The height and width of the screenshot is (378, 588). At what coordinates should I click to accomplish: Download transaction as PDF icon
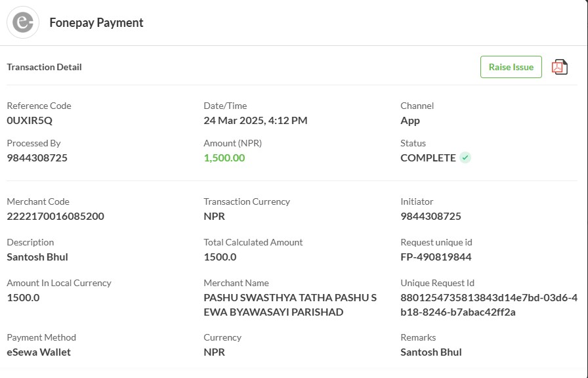click(560, 67)
